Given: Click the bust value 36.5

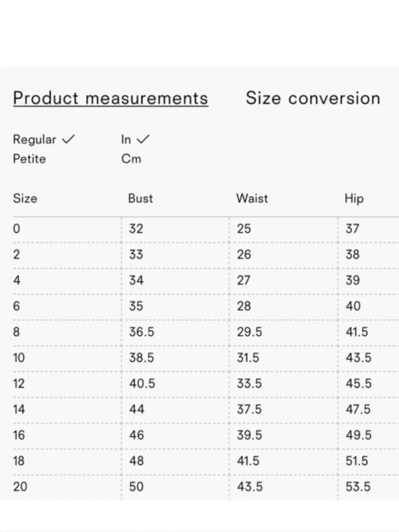Looking at the screenshot, I should [x=142, y=332].
